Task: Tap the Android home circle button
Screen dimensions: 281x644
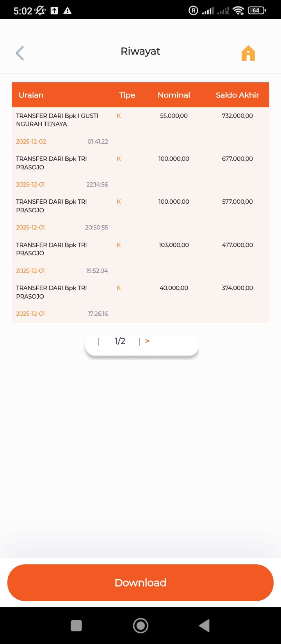Action: 140,626
